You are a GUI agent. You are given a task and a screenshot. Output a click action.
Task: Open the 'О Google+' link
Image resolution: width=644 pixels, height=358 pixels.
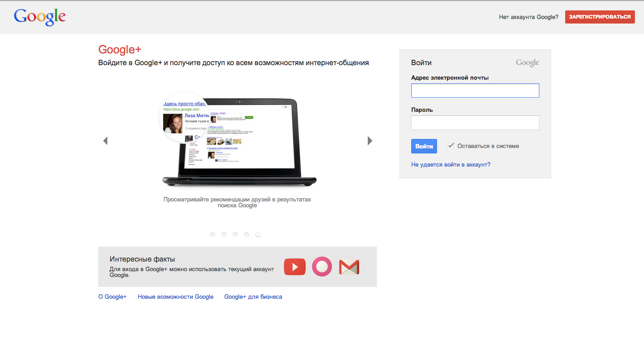(112, 297)
